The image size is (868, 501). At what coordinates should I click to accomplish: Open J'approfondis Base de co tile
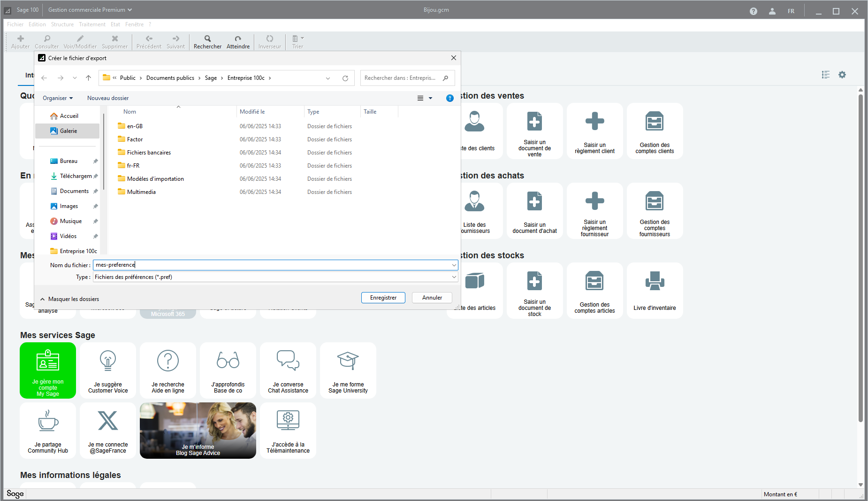pos(228,370)
